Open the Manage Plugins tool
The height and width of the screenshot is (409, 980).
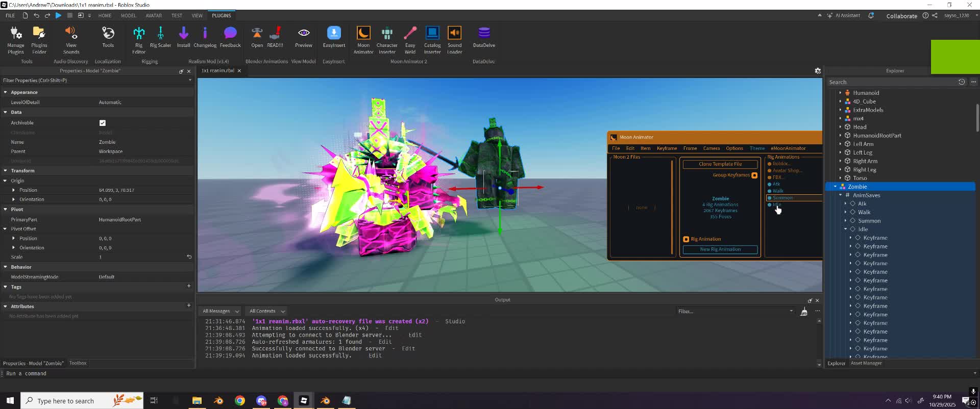tap(16, 40)
